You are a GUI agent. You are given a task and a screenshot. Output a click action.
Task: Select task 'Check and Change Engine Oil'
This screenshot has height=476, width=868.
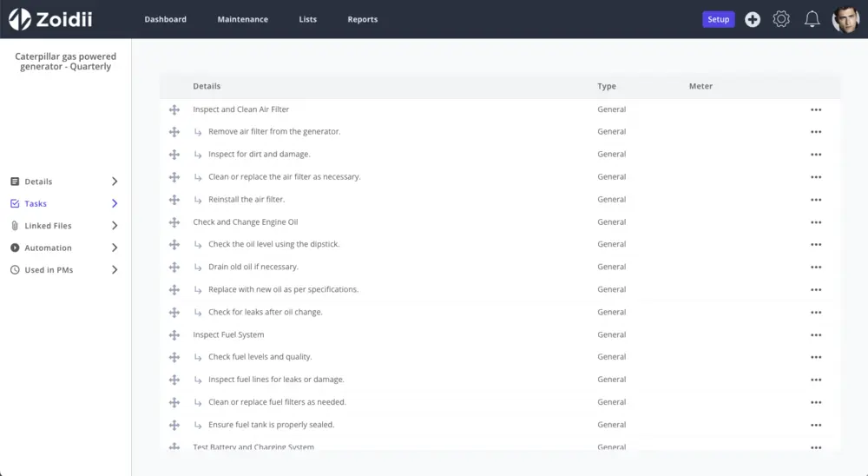pos(246,221)
